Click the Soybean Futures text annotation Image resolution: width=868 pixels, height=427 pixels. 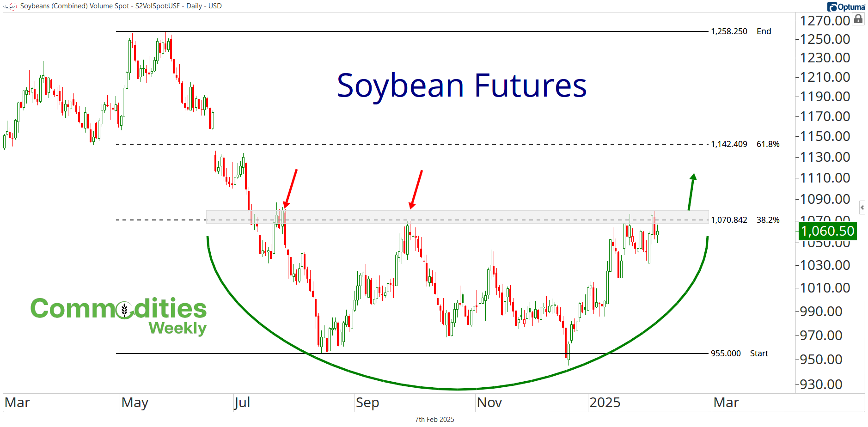462,86
